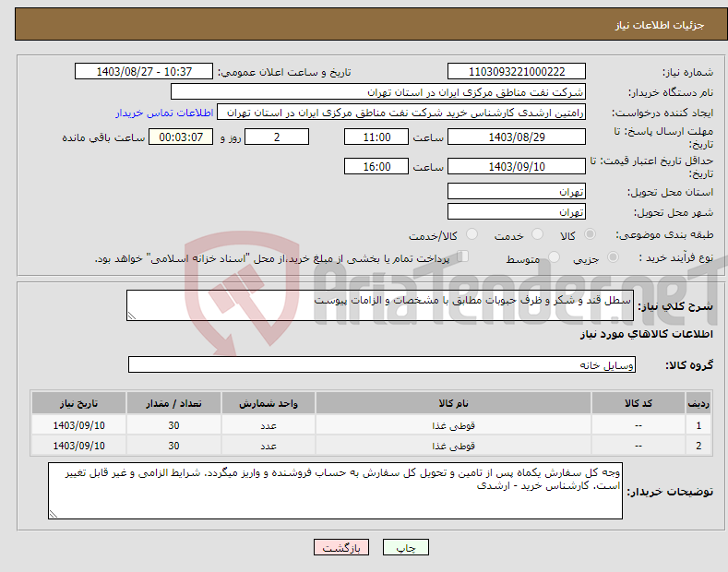This screenshot has width=728, height=572.
Task: Click the ایجاد کننده درخواست field
Action: pyautogui.click(x=401, y=113)
